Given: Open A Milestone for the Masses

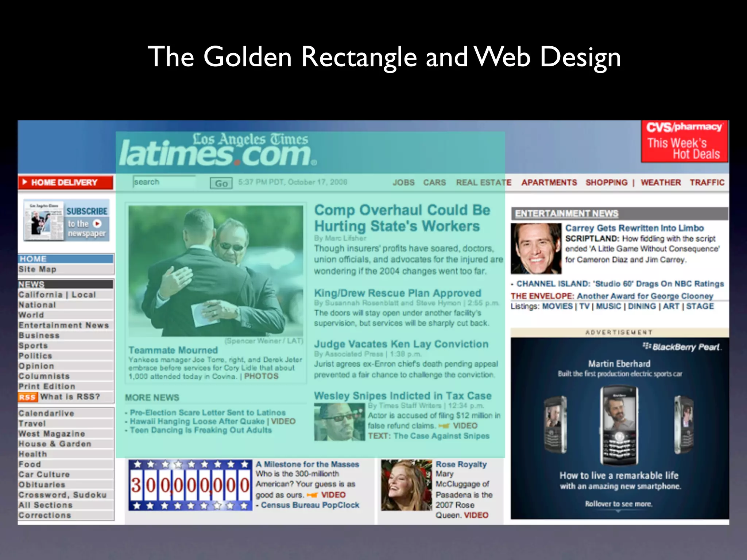Looking at the screenshot, I should tap(307, 464).
